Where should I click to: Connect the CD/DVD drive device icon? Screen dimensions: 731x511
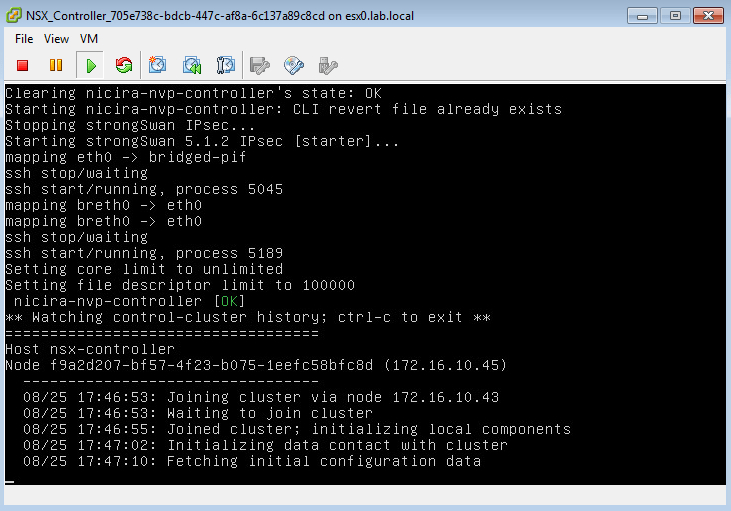[x=294, y=66]
